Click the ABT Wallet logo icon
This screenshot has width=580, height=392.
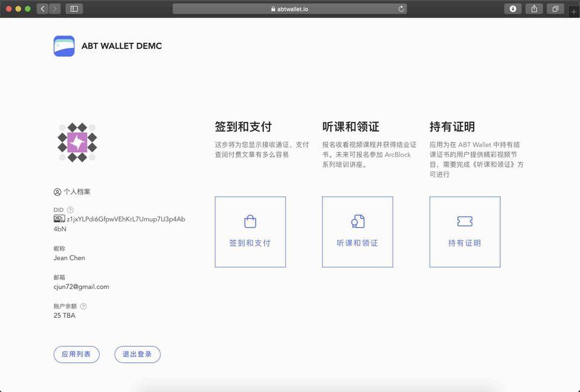click(x=64, y=46)
